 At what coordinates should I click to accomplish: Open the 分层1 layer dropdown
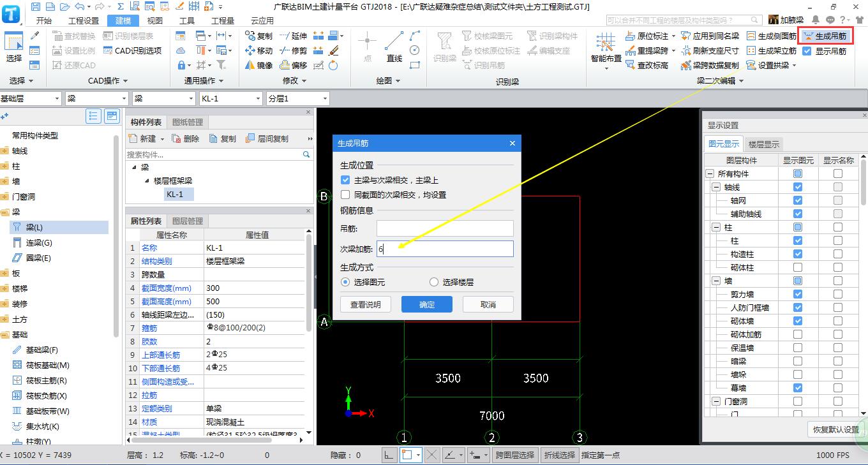(x=325, y=99)
